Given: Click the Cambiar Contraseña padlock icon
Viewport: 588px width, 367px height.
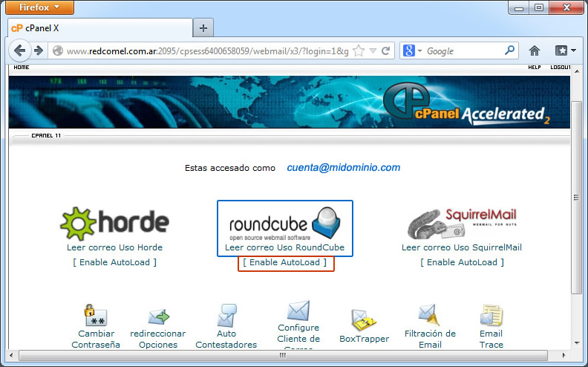Looking at the screenshot, I should click(x=96, y=316).
